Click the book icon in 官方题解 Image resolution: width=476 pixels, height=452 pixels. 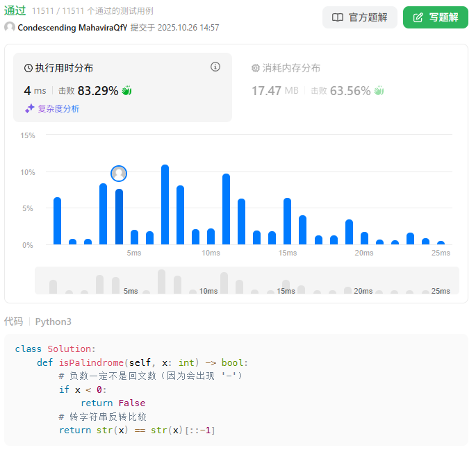(338, 17)
